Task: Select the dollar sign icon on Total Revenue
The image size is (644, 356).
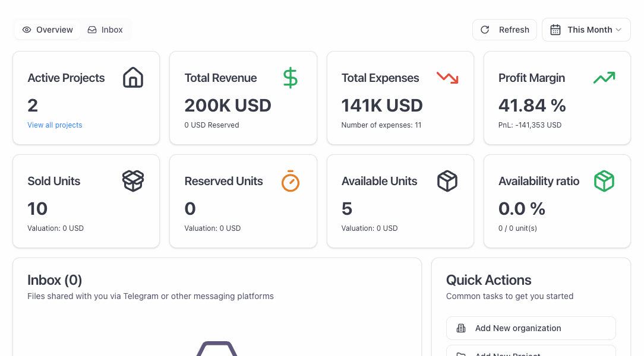Action: [x=290, y=77]
